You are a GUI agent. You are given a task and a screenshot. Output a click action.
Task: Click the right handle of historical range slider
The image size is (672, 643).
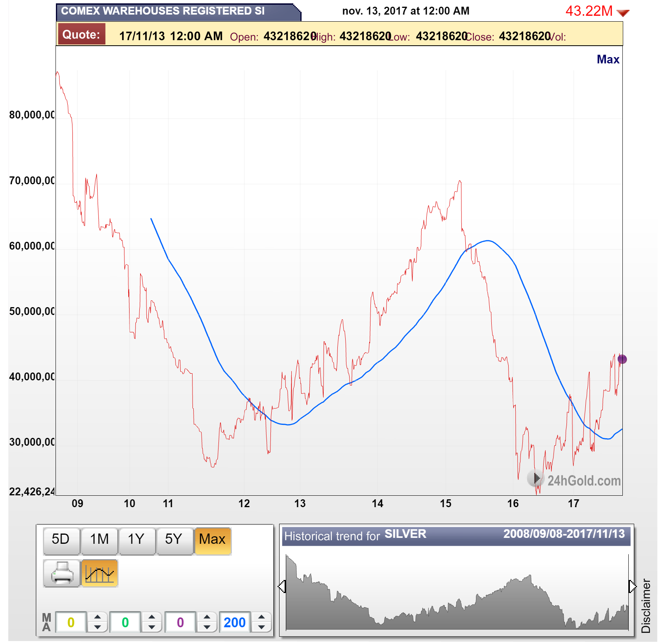coord(632,586)
